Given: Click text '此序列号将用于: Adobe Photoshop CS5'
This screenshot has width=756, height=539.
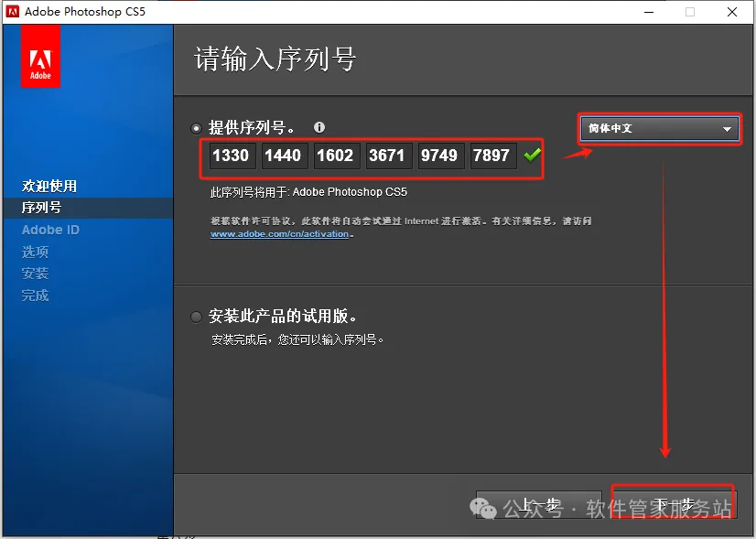Looking at the screenshot, I should [308, 192].
